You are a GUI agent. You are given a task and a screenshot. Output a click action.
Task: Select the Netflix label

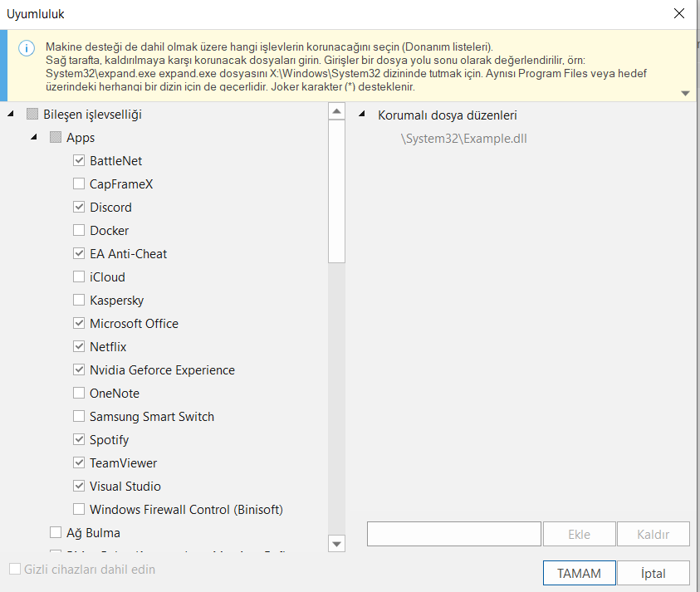[x=108, y=346]
